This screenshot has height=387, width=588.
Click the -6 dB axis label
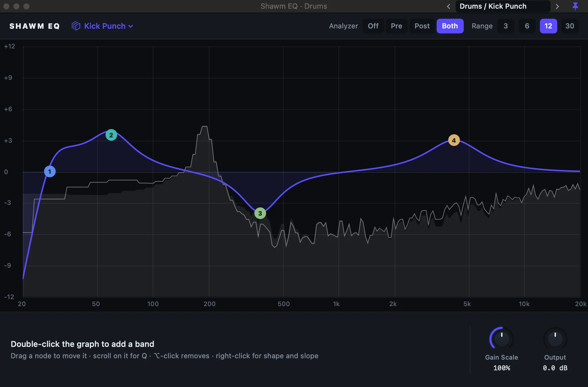(7, 234)
